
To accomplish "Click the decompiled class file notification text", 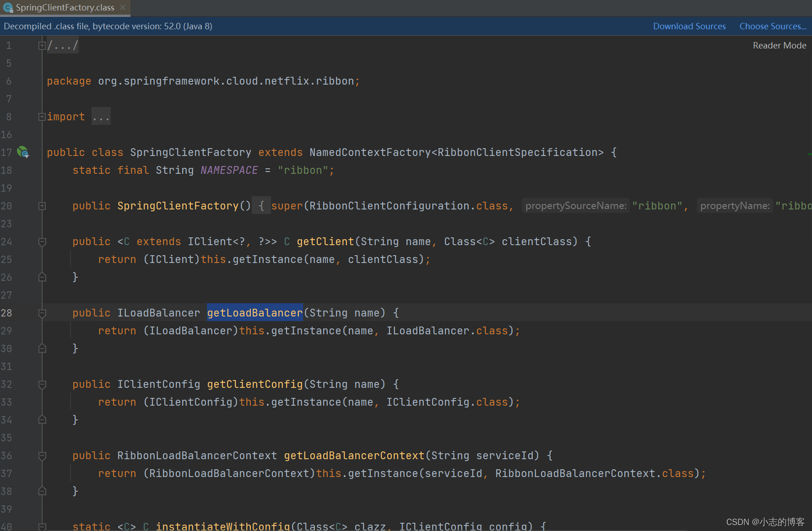I will (108, 26).
